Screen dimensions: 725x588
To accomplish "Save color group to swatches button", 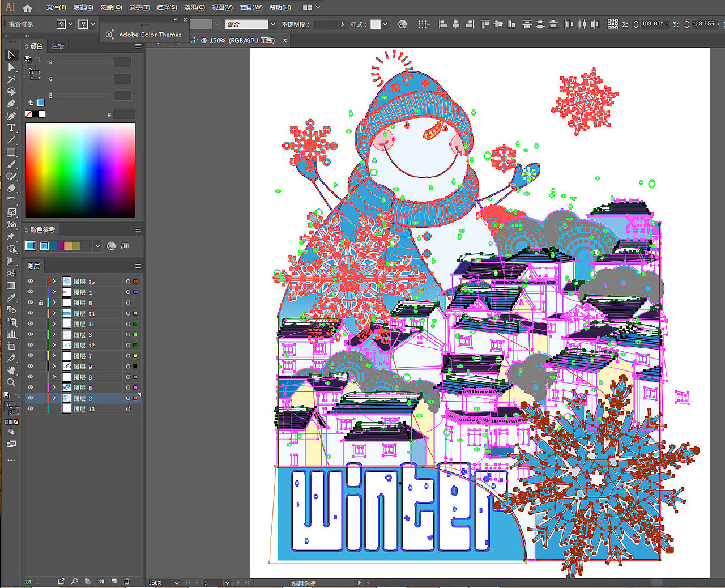I will click(x=125, y=246).
